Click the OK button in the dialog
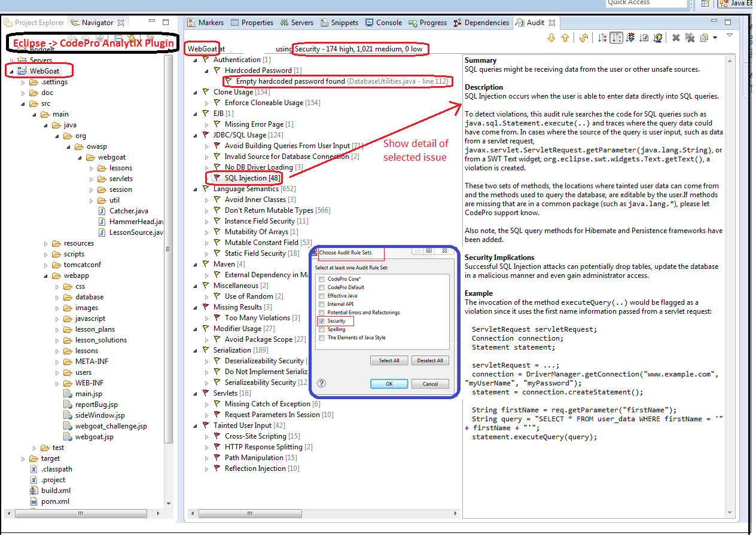This screenshot has width=756, height=539. [x=389, y=383]
